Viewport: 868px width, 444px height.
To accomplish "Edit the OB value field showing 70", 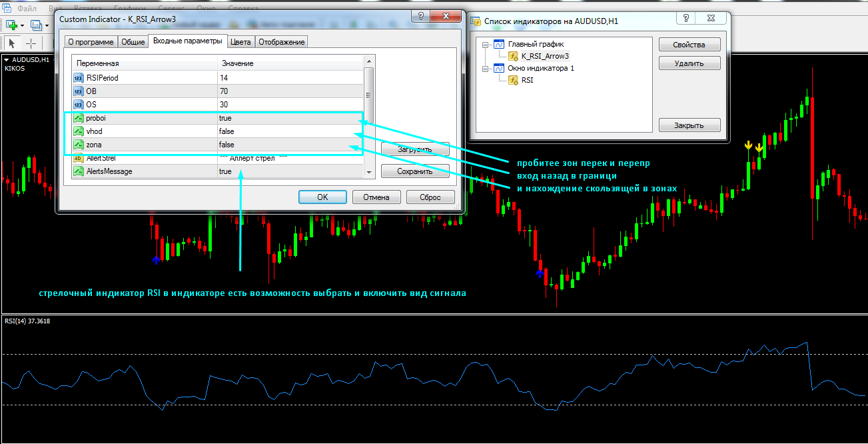I will [224, 91].
